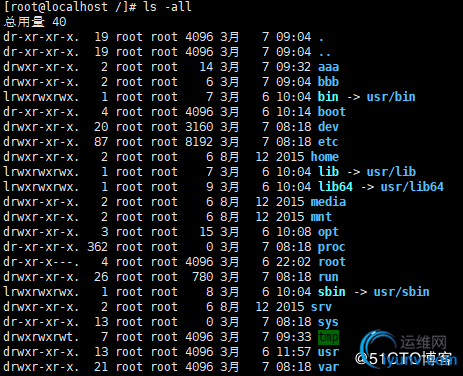Click the 'usr/lib64' link target
This screenshot has height=376, width=463.
coord(412,187)
